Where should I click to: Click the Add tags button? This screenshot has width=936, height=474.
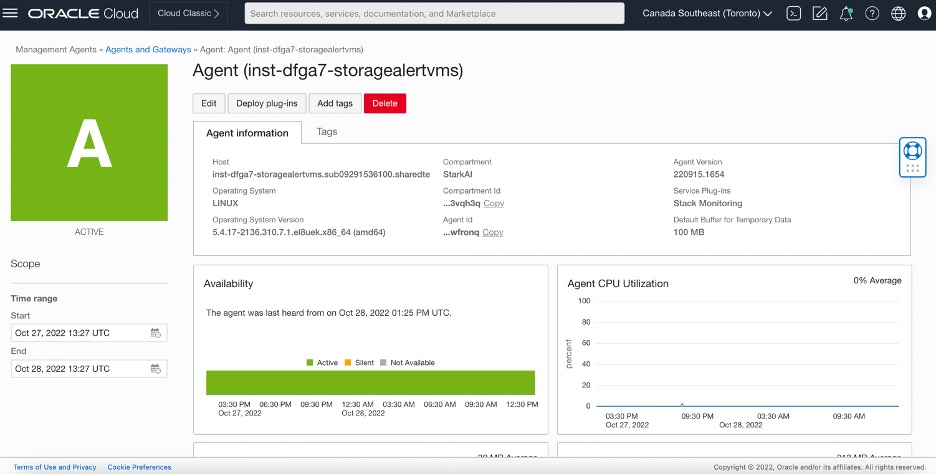click(335, 103)
